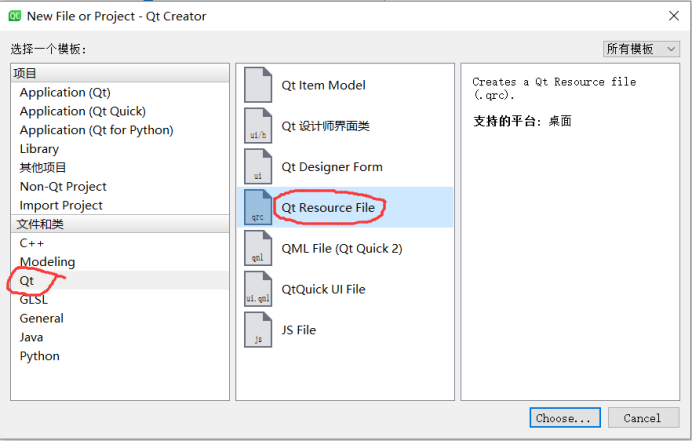693x441 pixels.
Task: Click the ui/h Qt designer class icon
Action: [258, 125]
